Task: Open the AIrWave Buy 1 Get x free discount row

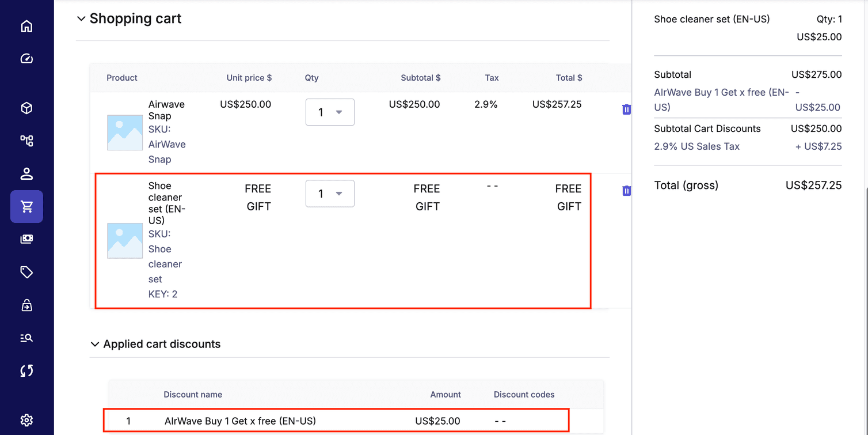Action: point(240,421)
